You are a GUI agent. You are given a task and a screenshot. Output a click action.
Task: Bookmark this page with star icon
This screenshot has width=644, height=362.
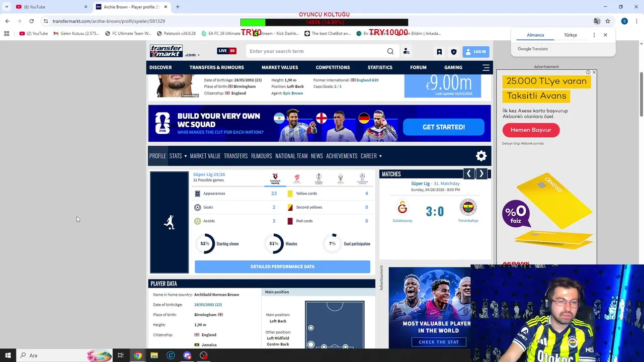608,21
